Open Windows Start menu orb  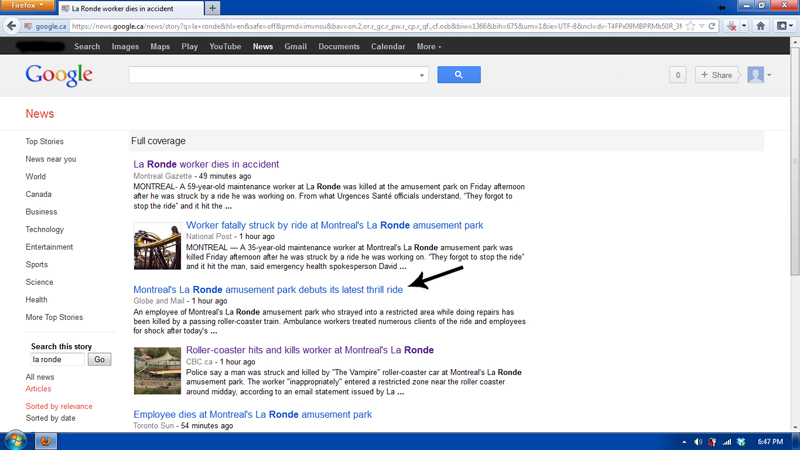point(16,441)
